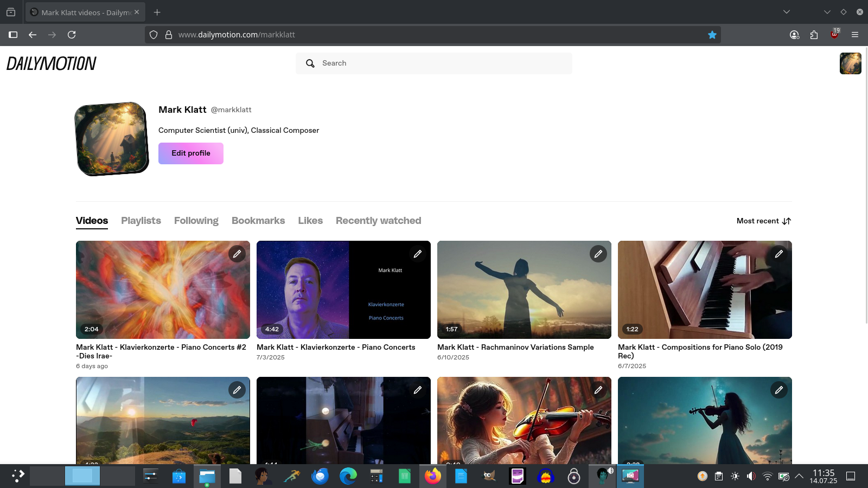Image resolution: width=868 pixels, height=488 pixels.
Task: Open the piano hands video thumbnail
Action: coord(705,290)
